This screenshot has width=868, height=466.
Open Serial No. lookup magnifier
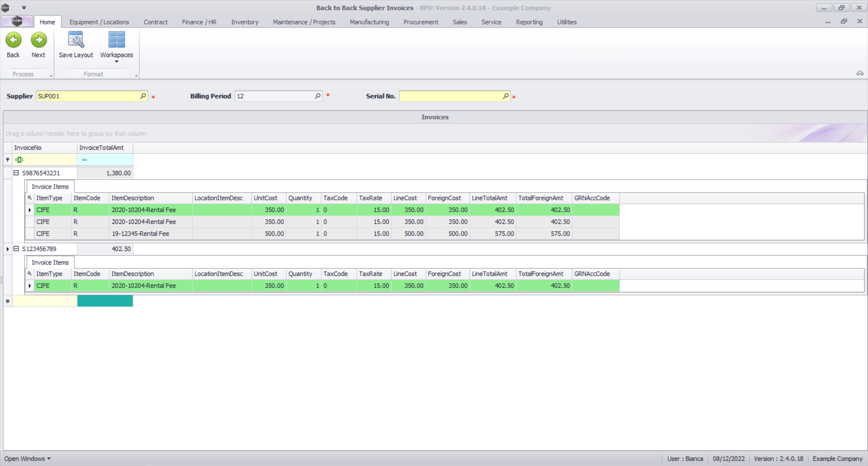click(x=505, y=96)
